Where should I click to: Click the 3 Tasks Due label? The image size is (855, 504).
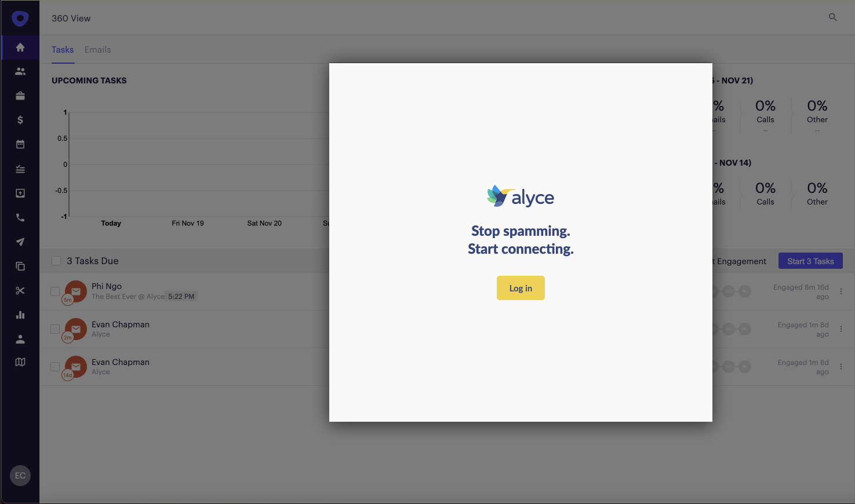click(93, 261)
